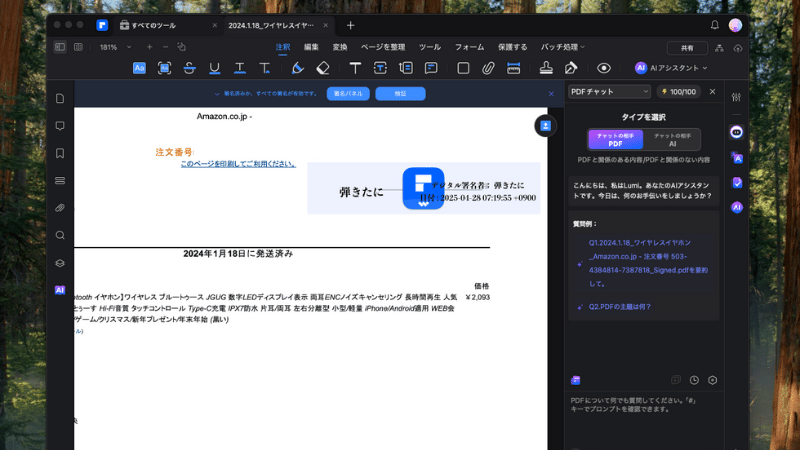Viewport: 800px width, 450px height.
Task: Click 署名パネル button
Action: pyautogui.click(x=348, y=93)
